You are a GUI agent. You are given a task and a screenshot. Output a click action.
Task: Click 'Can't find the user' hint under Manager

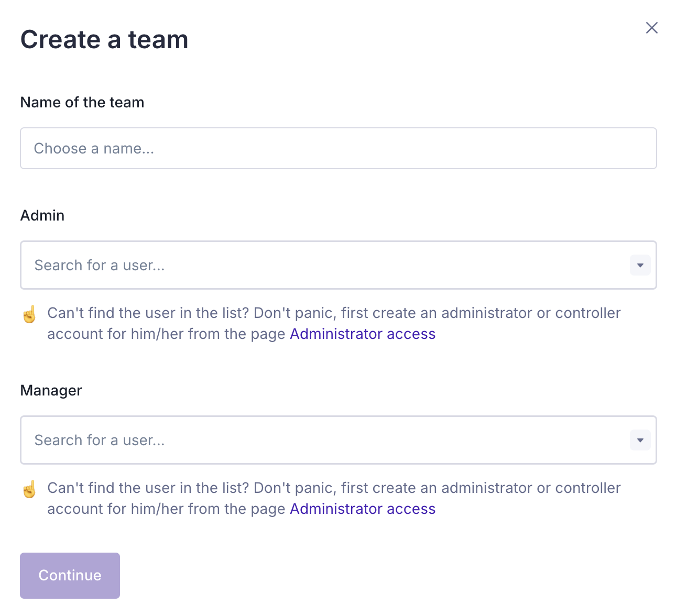333,488
